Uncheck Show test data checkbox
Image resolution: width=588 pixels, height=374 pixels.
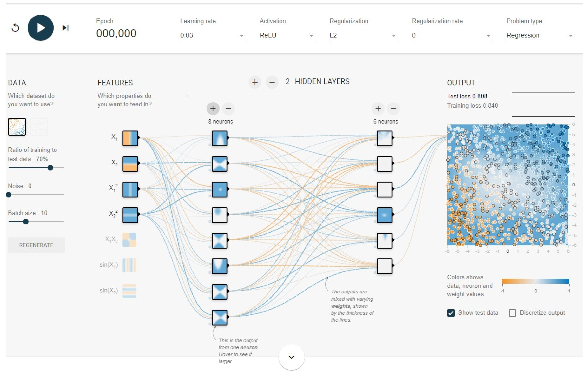click(451, 313)
